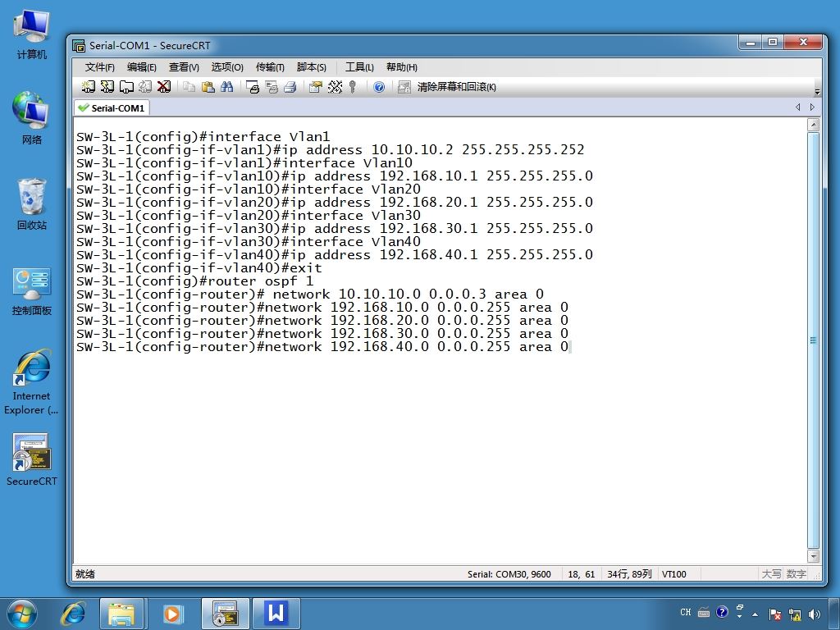Image resolution: width=840 pixels, height=630 pixels.
Task: Click the network warning tray icon
Action: [x=794, y=614]
